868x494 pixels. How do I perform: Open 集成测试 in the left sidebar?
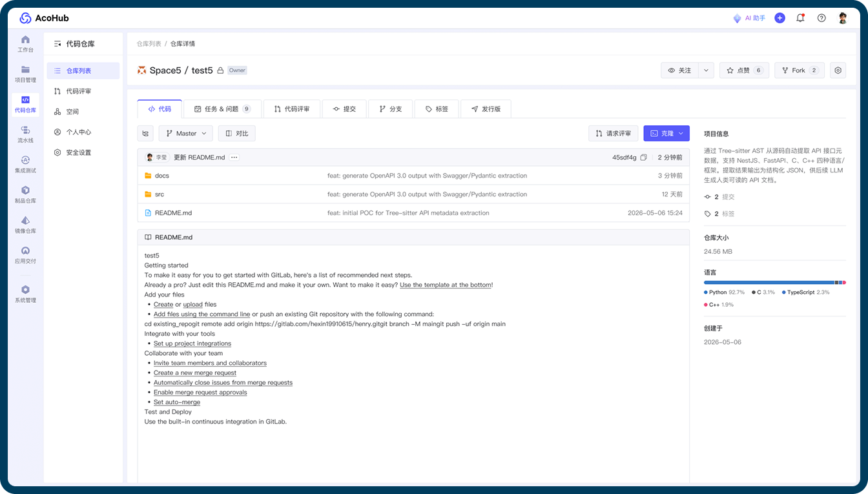pos(25,165)
